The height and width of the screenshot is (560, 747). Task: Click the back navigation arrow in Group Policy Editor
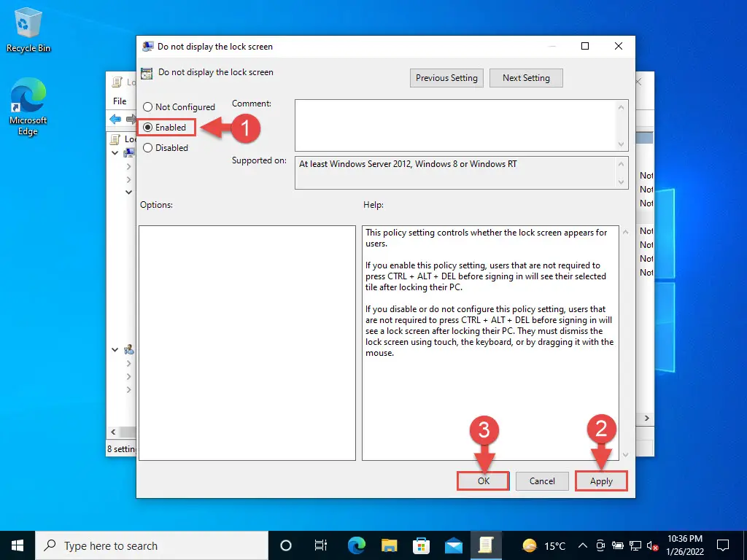115,118
